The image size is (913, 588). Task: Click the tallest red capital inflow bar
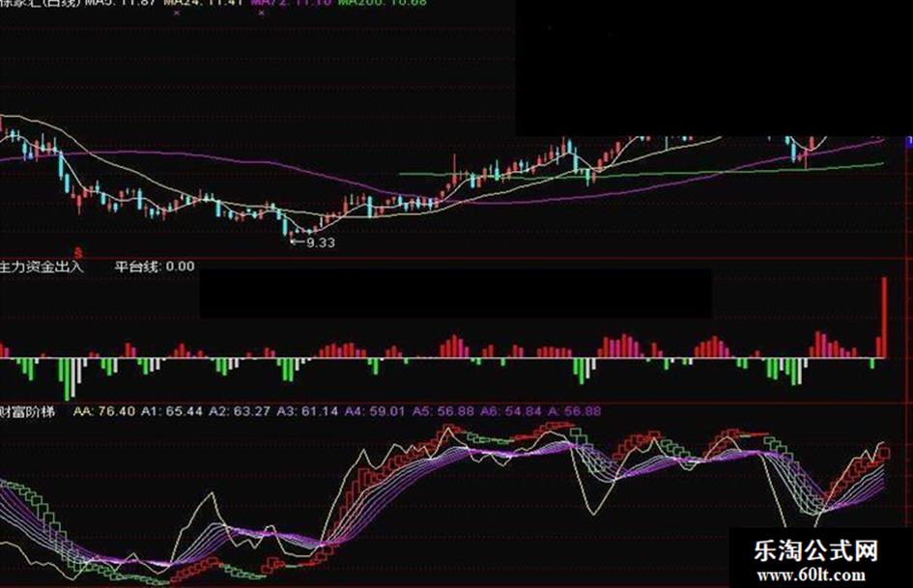884,318
